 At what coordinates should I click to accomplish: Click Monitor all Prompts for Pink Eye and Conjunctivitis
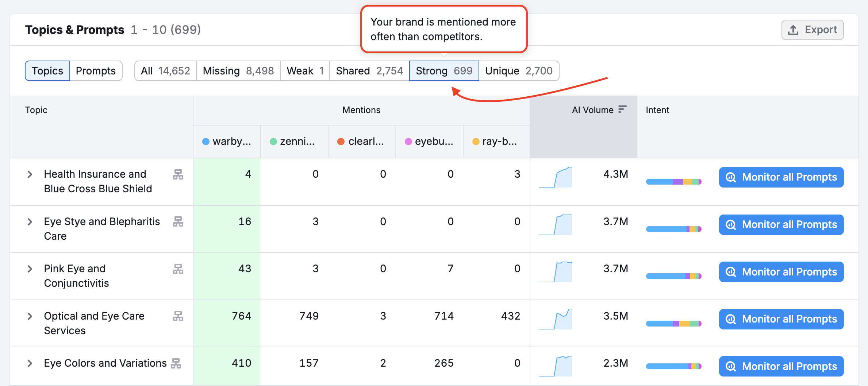pyautogui.click(x=781, y=272)
